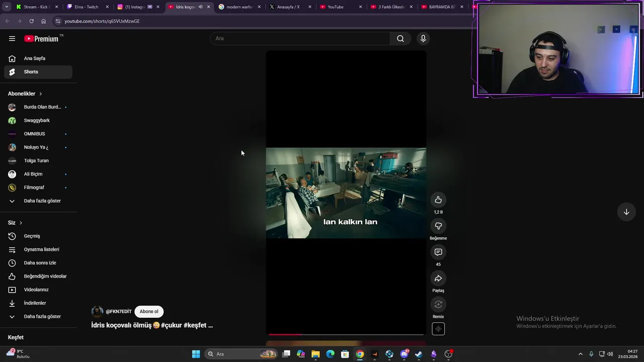Open Swaggybark channel subscription
This screenshot has width=644, height=362.
38,120
